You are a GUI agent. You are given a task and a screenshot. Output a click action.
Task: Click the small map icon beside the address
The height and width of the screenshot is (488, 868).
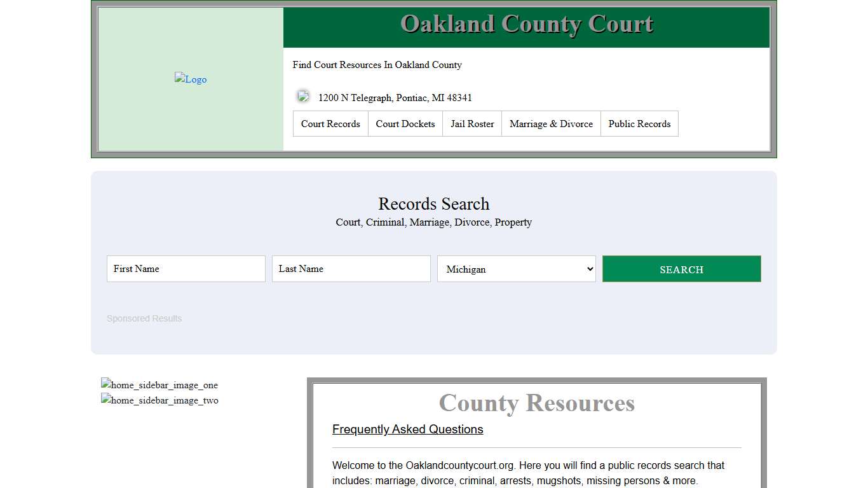(303, 96)
